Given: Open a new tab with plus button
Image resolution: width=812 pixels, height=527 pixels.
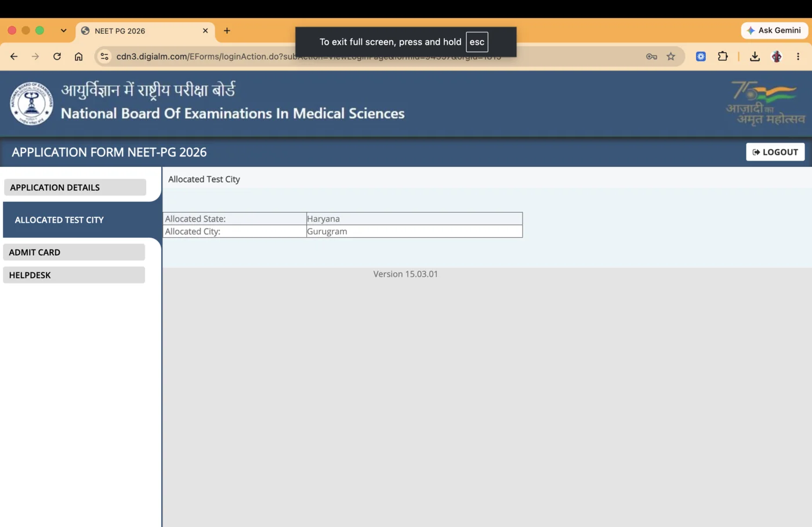Looking at the screenshot, I should click(x=227, y=31).
